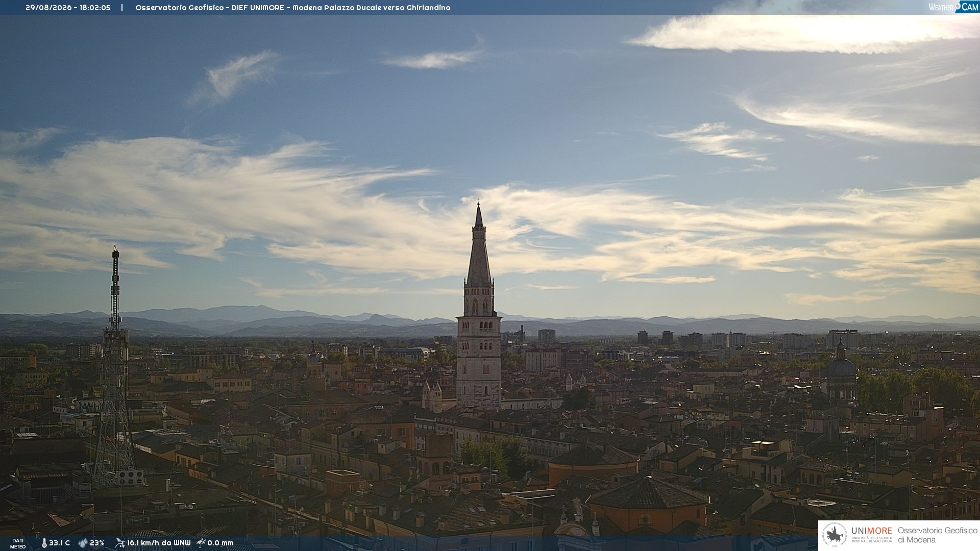
Task: Click the 23% humidity value
Action: tap(97, 543)
